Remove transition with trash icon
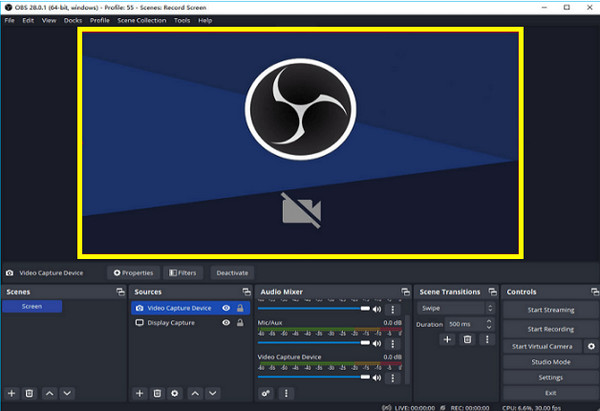This screenshot has width=600, height=411. pos(467,339)
